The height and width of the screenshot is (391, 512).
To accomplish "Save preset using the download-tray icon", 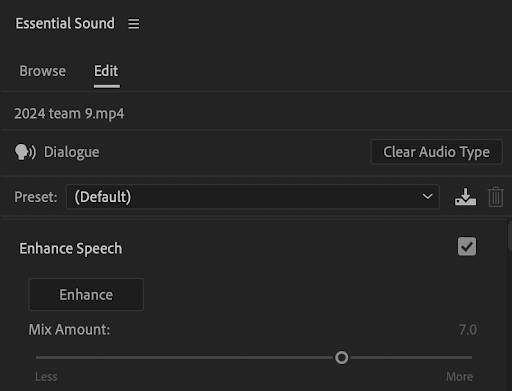I will pos(465,197).
